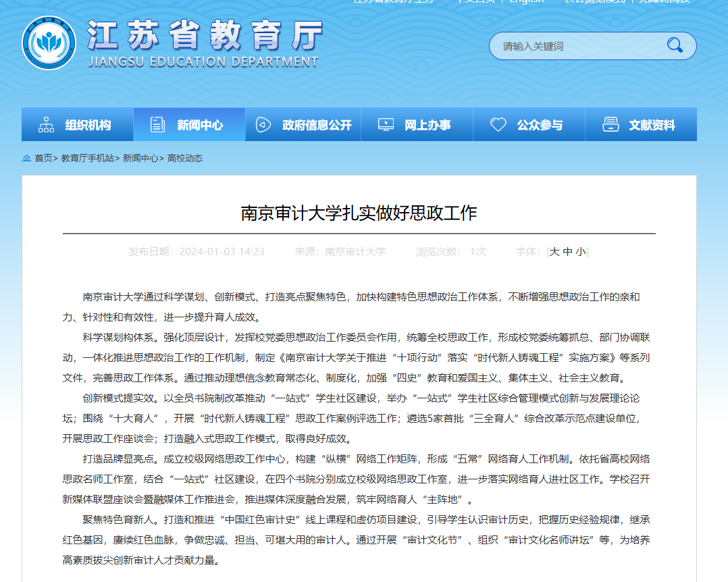Set article font size to 大
Screen dimensions: 728x582
click(554, 252)
